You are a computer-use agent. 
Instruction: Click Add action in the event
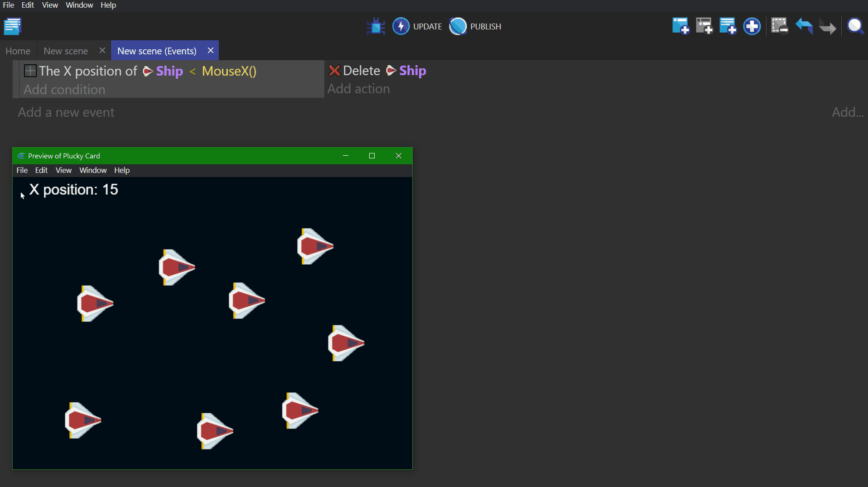point(358,89)
